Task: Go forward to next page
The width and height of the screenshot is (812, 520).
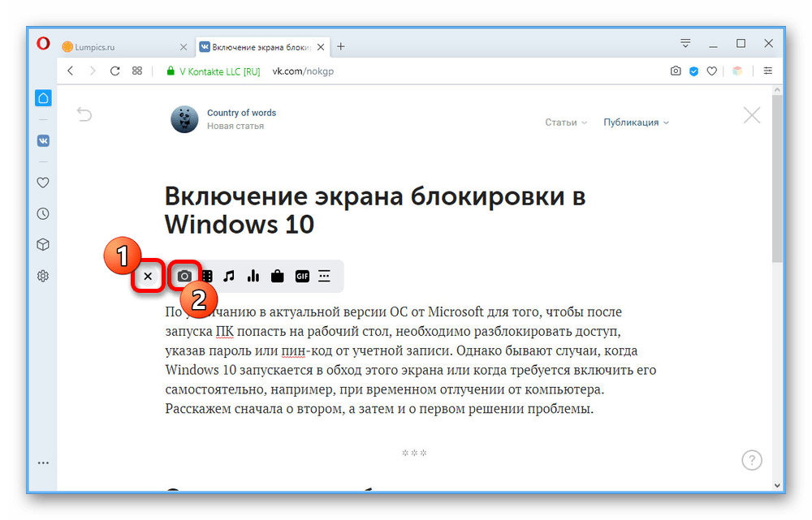Action: (93, 71)
